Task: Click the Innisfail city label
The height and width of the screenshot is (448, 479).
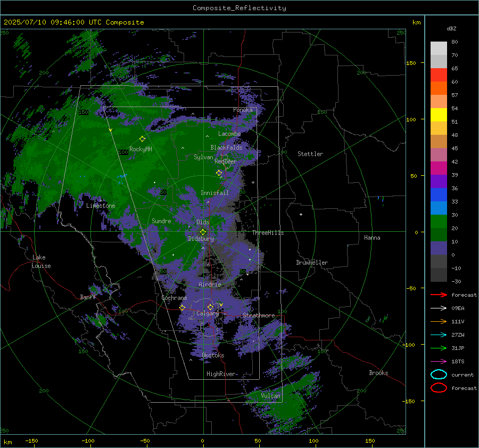Action: click(x=214, y=193)
